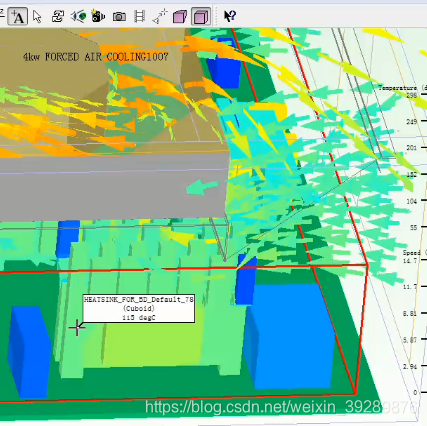Choose the arrow selection pointer tool
Screen dimensions: 427x426
37,16
